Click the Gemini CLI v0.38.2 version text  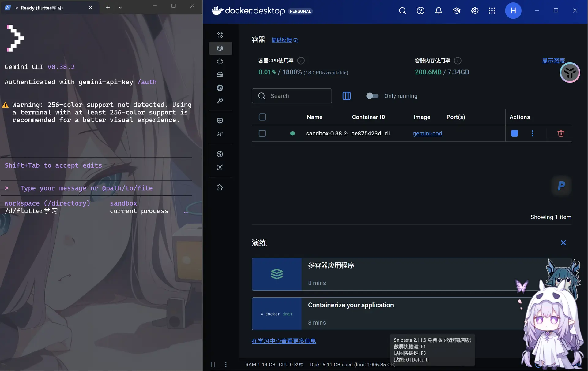pyautogui.click(x=40, y=67)
